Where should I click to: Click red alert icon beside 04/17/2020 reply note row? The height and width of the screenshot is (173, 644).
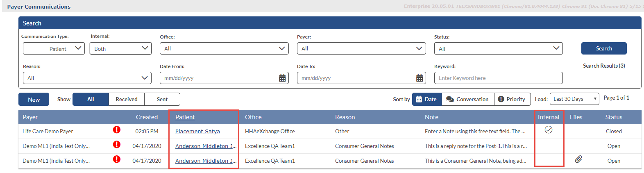(x=117, y=144)
